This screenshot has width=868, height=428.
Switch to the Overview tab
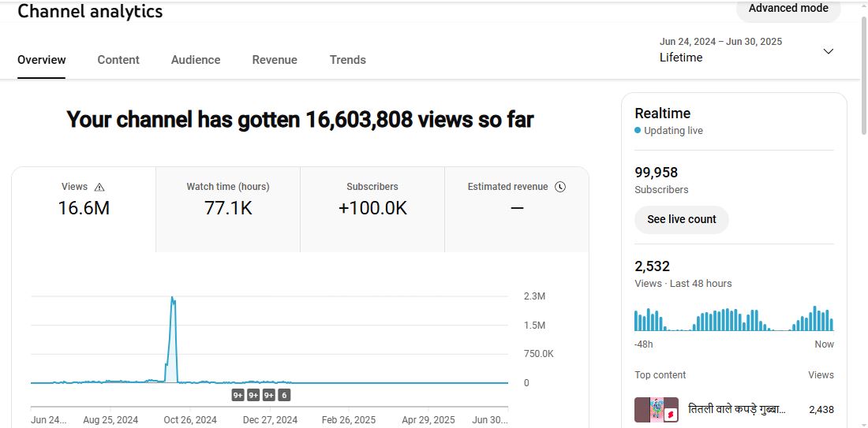(x=42, y=60)
